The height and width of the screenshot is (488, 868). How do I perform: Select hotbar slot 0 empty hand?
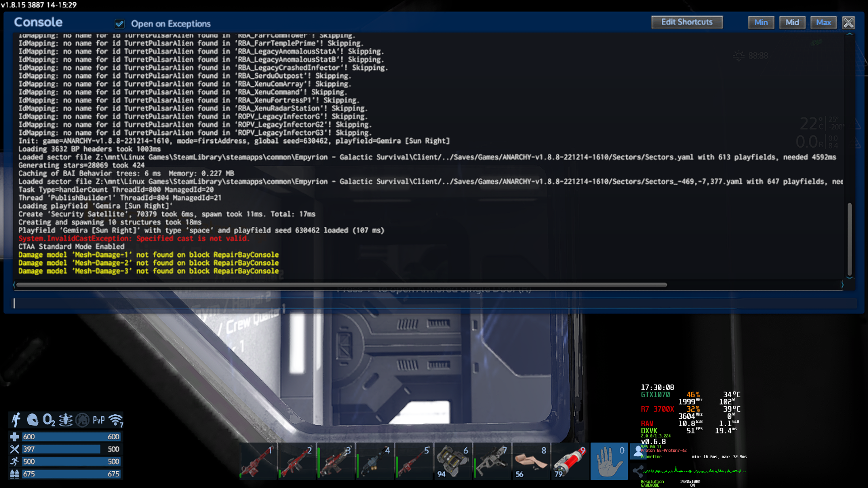pyautogui.click(x=609, y=461)
